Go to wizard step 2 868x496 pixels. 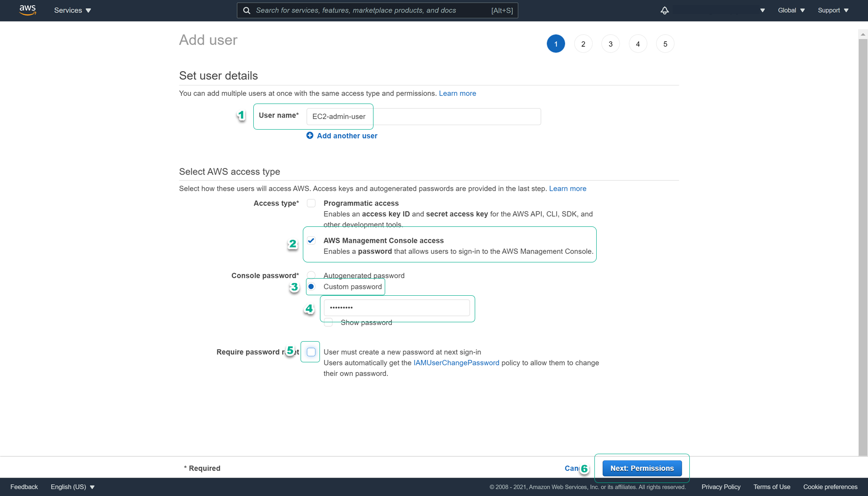tap(583, 44)
